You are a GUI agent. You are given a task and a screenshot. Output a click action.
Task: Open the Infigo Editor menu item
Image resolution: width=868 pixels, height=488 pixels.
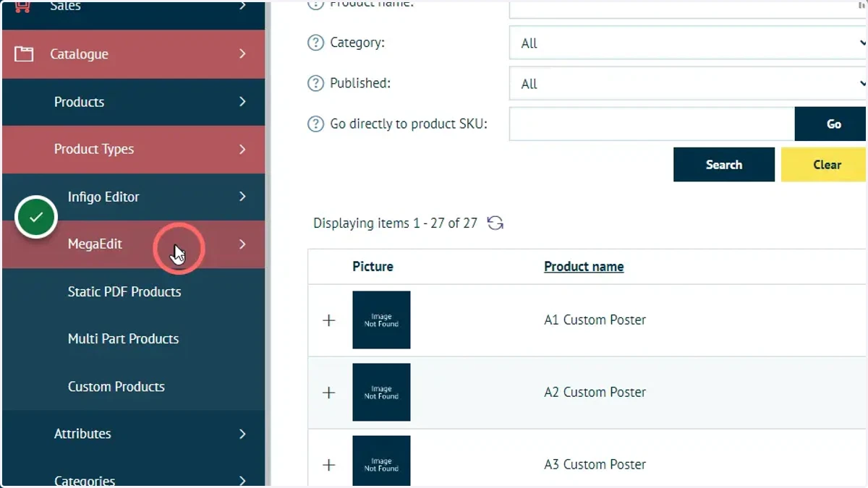134,197
